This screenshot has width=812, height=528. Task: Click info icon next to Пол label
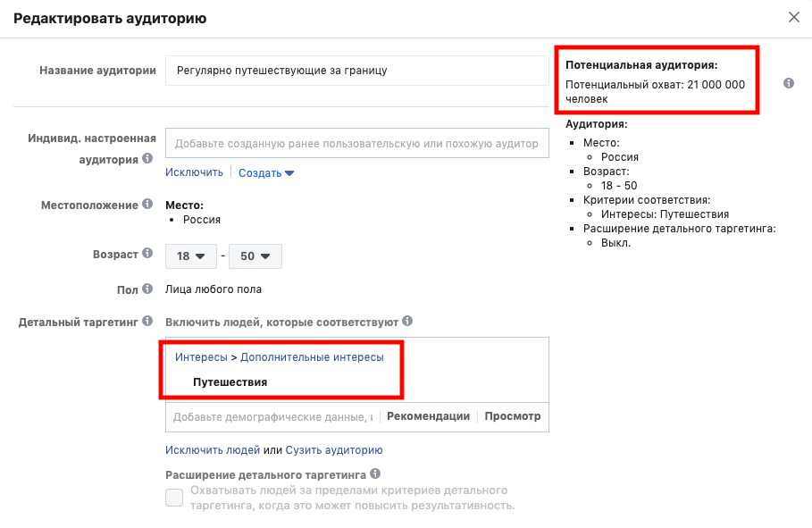[x=147, y=289]
